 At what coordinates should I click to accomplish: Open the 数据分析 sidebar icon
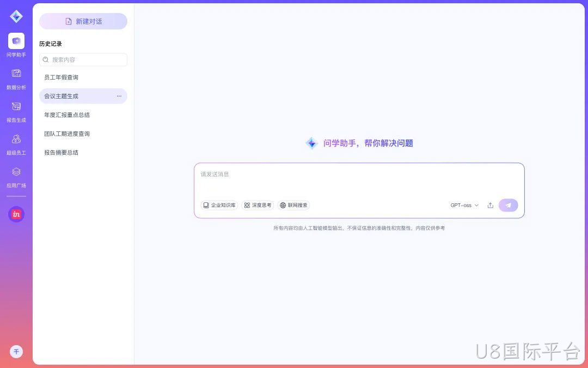[16, 73]
